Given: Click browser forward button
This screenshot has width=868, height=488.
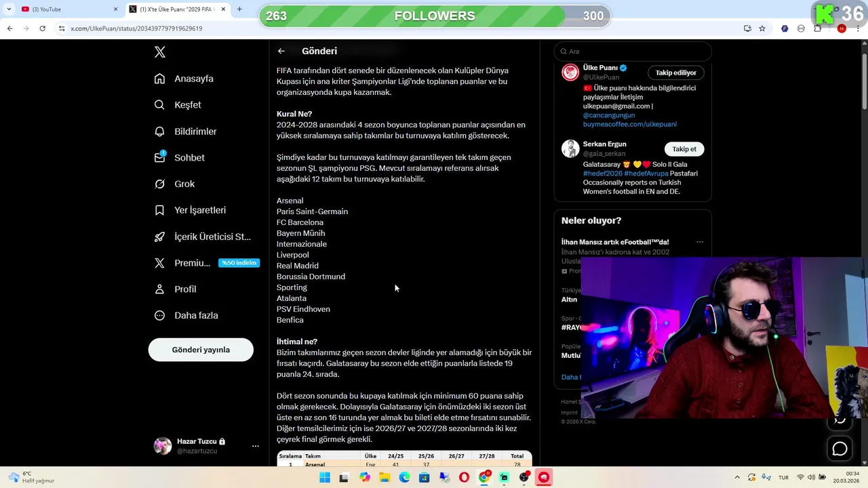Looking at the screenshot, I should point(26,28).
